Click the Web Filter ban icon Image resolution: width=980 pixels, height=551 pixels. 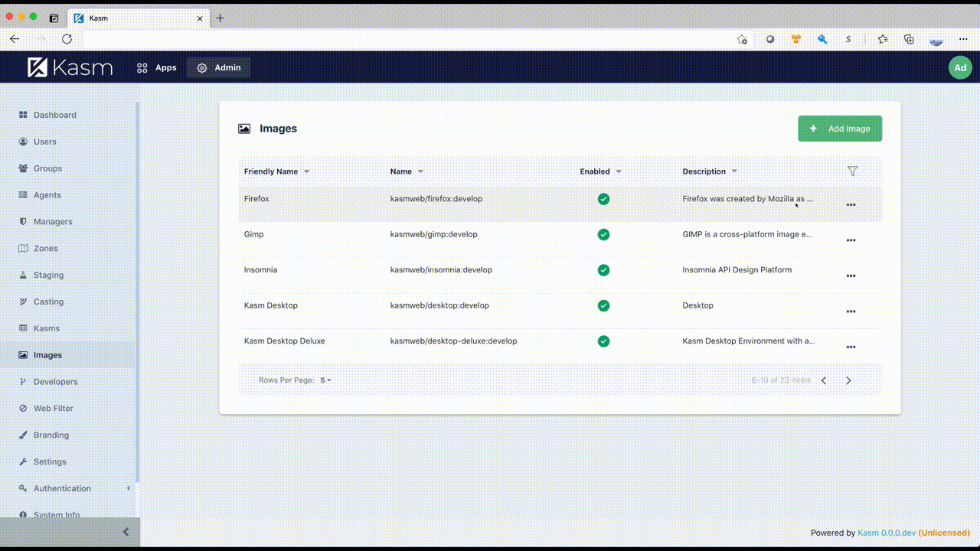tap(23, 409)
